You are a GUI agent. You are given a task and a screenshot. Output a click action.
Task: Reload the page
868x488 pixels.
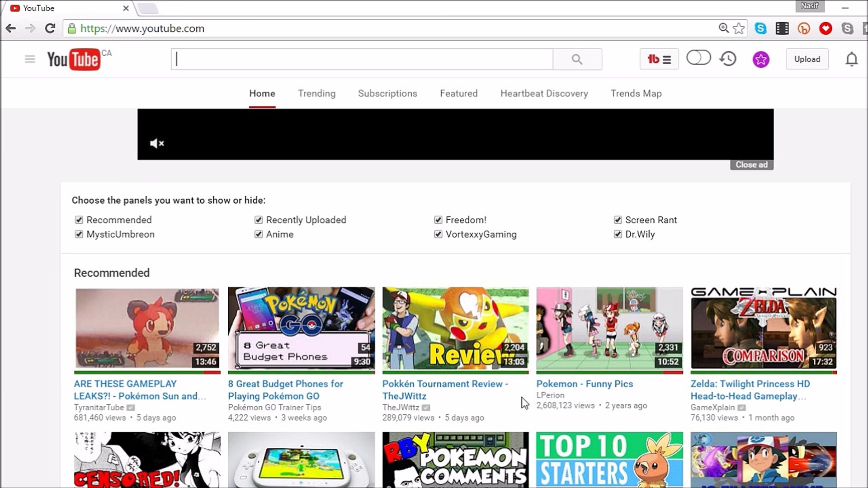(x=50, y=28)
